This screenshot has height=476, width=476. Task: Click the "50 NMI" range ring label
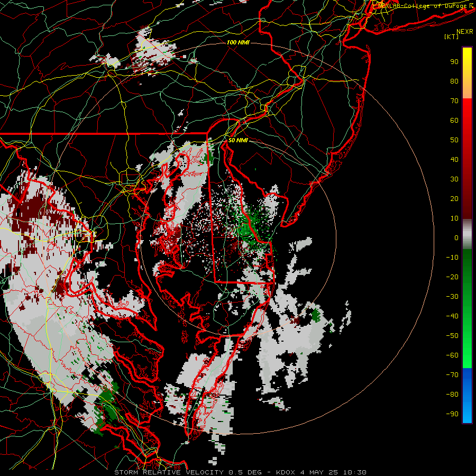coord(238,140)
